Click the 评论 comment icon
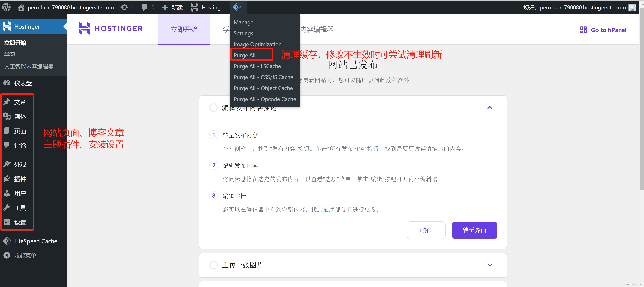This screenshot has width=644, height=287. pyautogui.click(x=7, y=145)
